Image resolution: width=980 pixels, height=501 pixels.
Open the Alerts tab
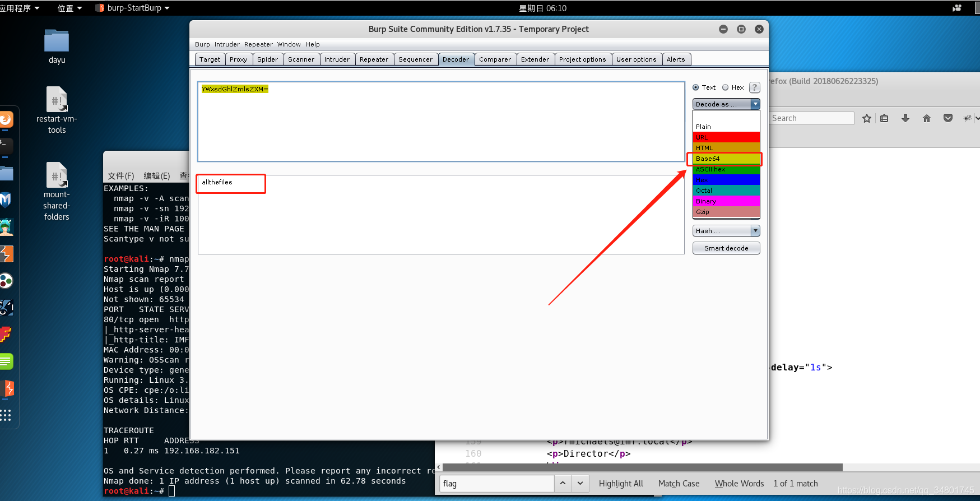tap(676, 59)
